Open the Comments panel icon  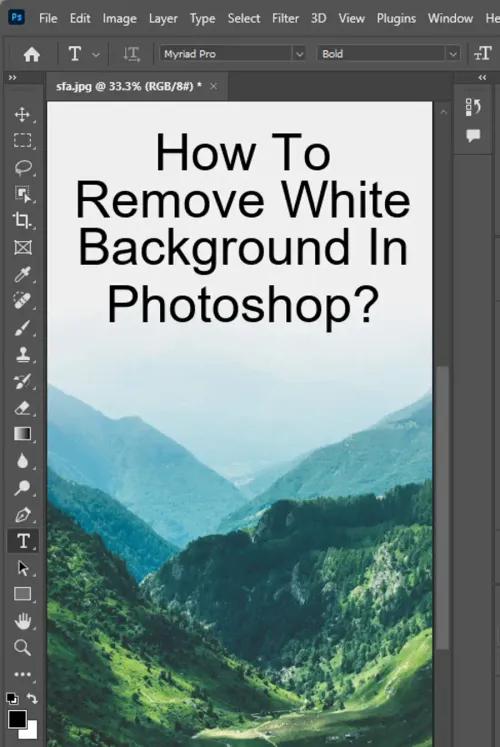pyautogui.click(x=473, y=136)
